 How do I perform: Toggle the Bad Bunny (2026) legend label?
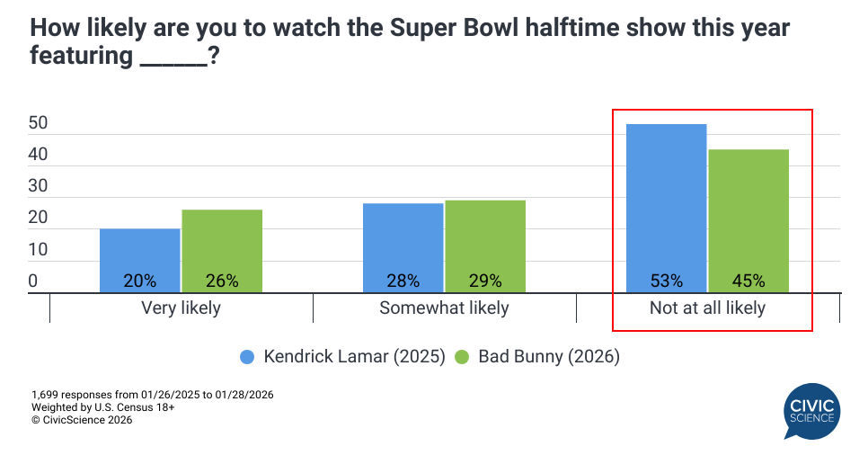click(x=548, y=357)
